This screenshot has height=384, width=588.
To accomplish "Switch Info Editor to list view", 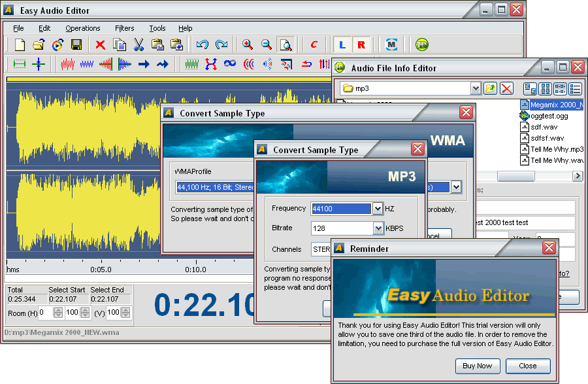I will point(560,88).
